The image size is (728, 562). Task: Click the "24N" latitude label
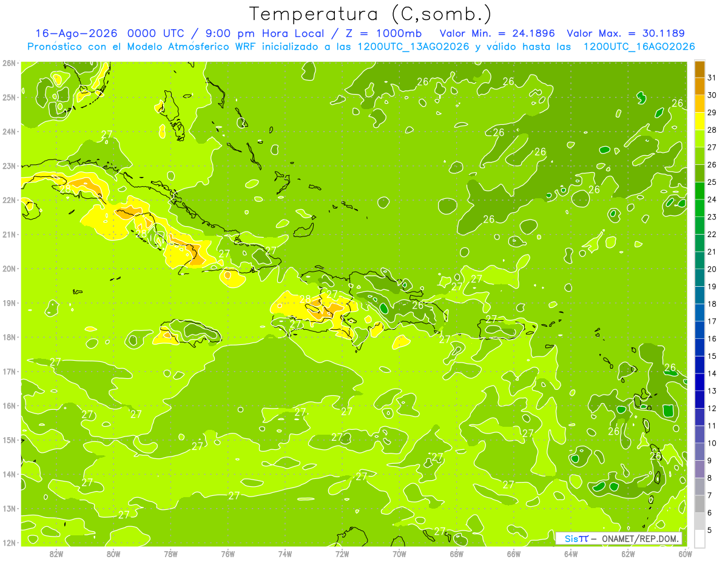[9, 132]
